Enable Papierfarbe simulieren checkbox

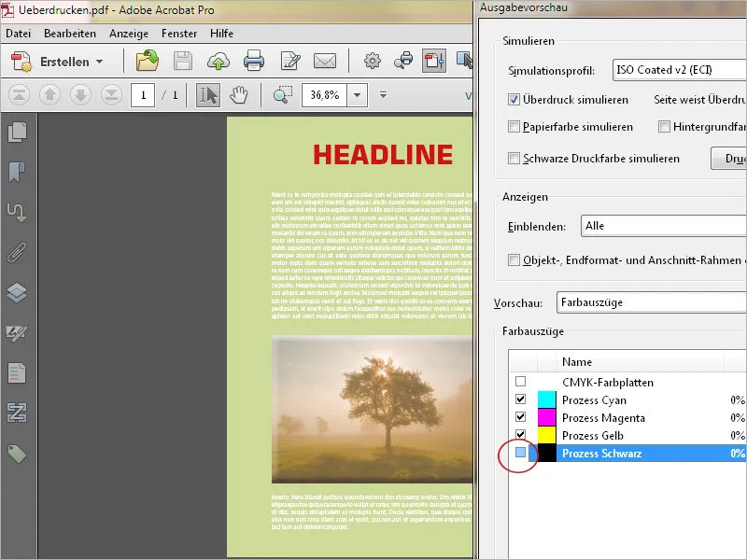click(514, 127)
